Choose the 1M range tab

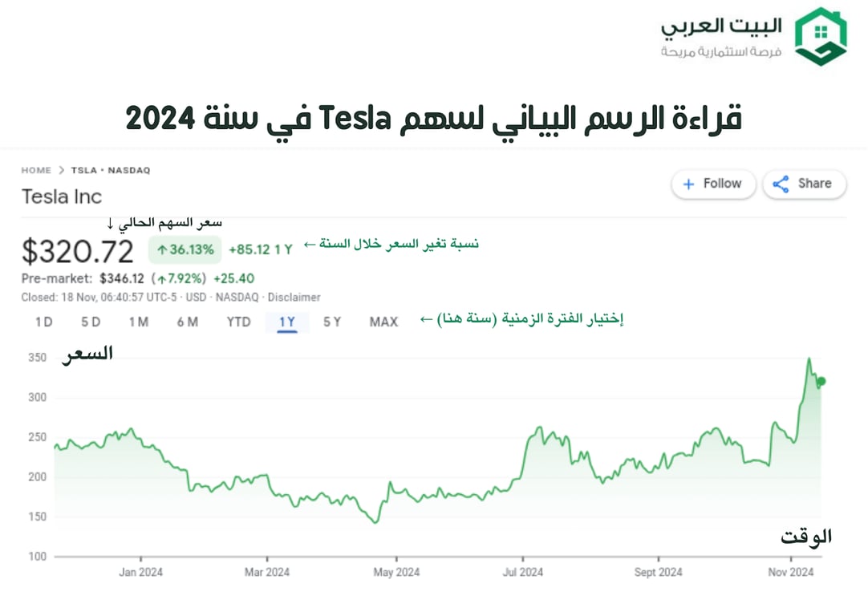pos(139,322)
